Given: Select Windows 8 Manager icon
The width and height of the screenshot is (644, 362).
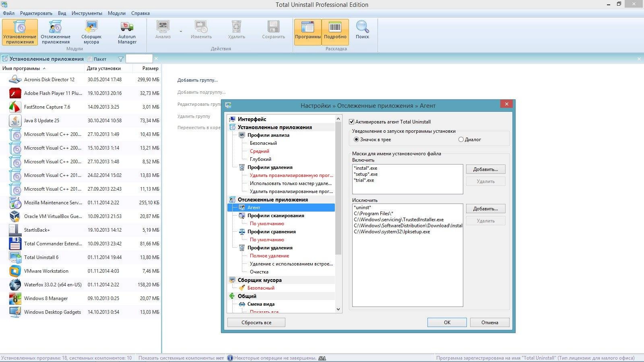Looking at the screenshot, I should pyautogui.click(x=15, y=298).
